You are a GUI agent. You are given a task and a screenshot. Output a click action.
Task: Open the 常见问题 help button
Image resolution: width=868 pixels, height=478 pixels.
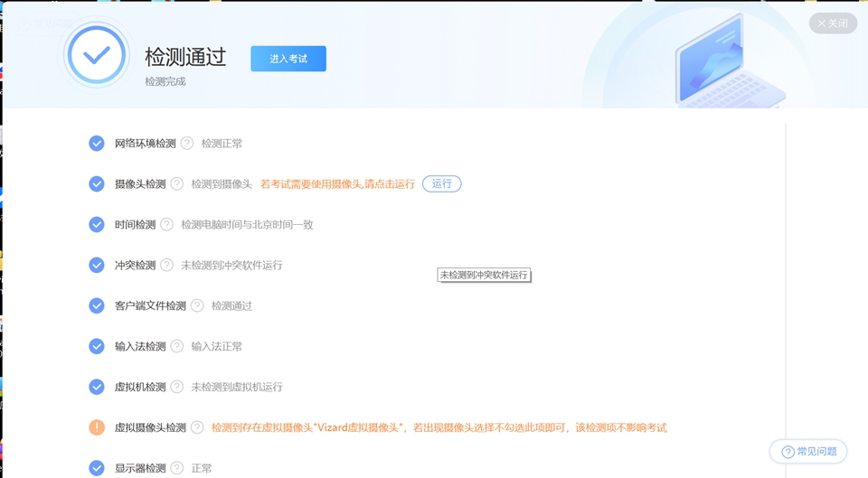pos(808,452)
